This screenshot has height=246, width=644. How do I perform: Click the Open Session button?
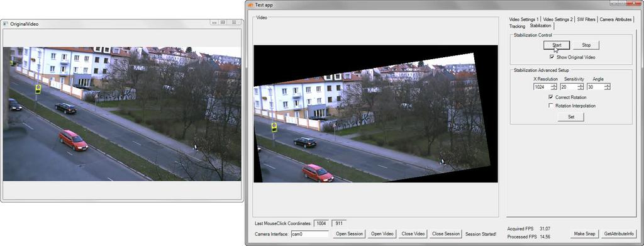tap(349, 233)
